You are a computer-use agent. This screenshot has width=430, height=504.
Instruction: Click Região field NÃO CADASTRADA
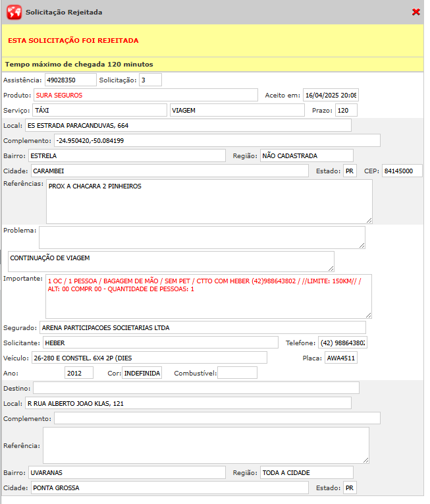tap(307, 155)
